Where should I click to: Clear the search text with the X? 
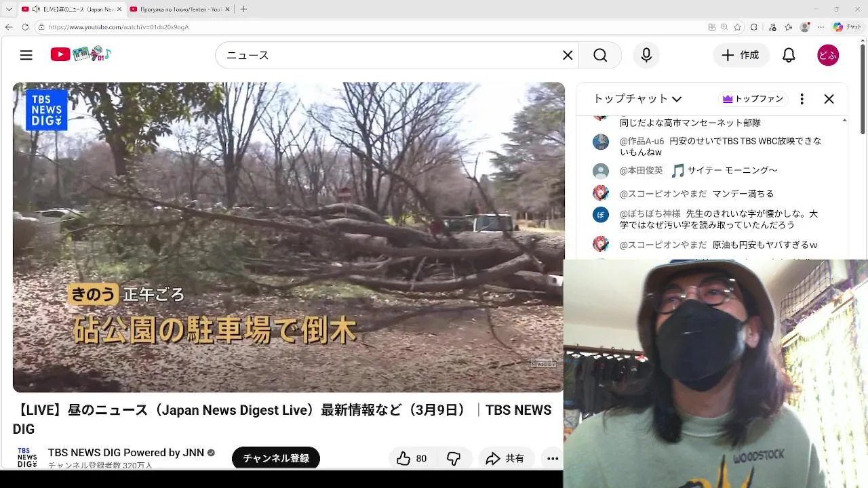[568, 56]
